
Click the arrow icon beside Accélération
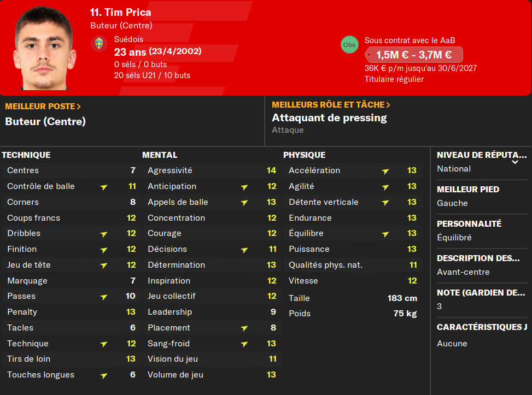[385, 171]
